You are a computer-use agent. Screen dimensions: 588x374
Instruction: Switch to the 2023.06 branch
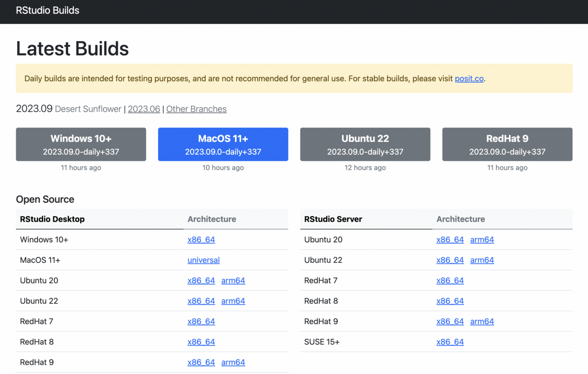(x=144, y=109)
